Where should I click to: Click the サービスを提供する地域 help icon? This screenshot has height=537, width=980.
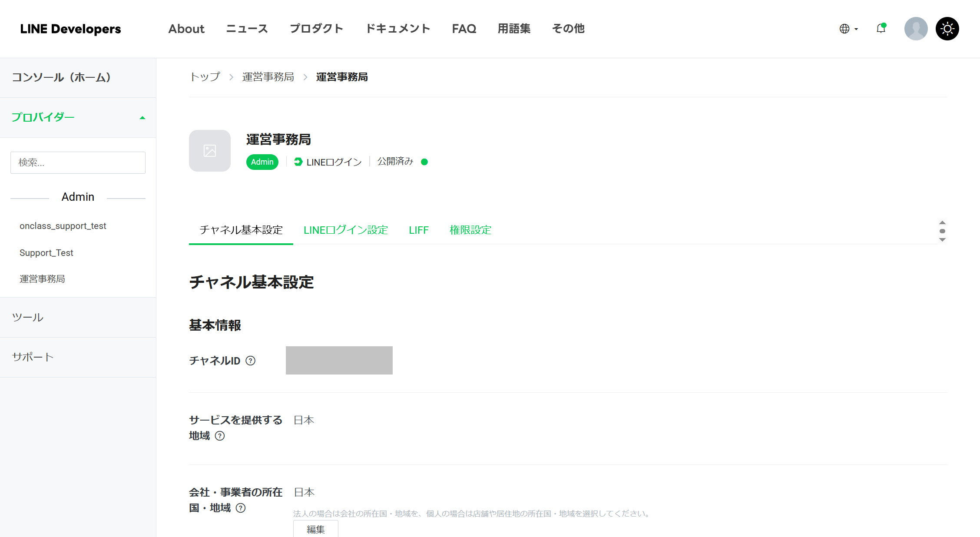click(x=220, y=436)
